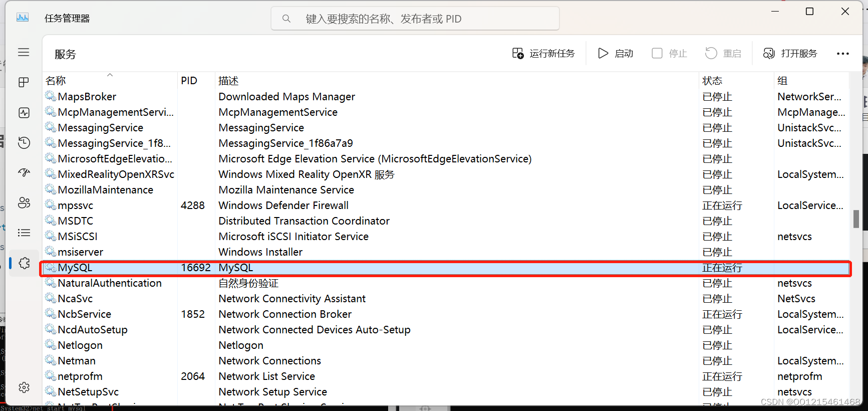The width and height of the screenshot is (868, 411).
Task: Click the sort arrow above the Name column
Action: (110, 75)
